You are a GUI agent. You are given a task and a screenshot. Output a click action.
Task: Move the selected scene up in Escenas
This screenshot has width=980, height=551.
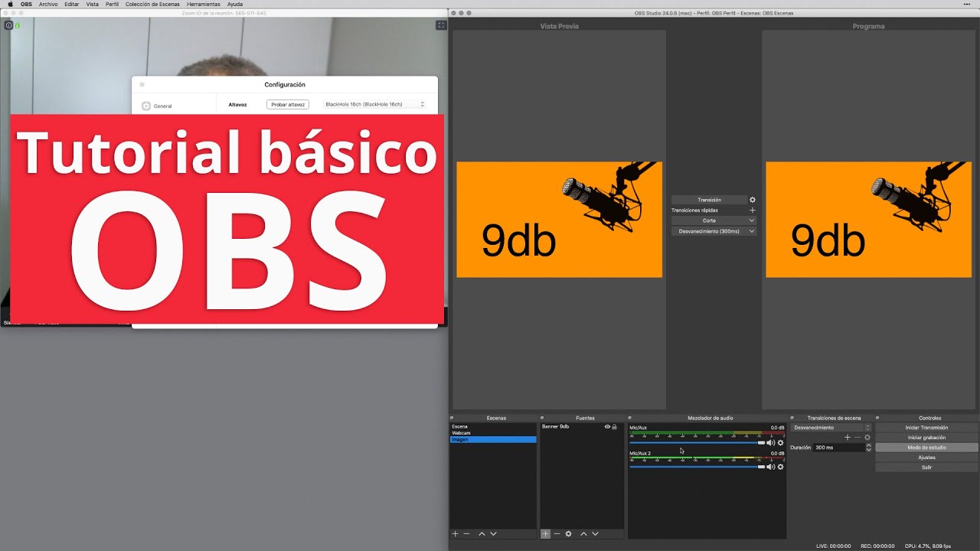coord(482,533)
